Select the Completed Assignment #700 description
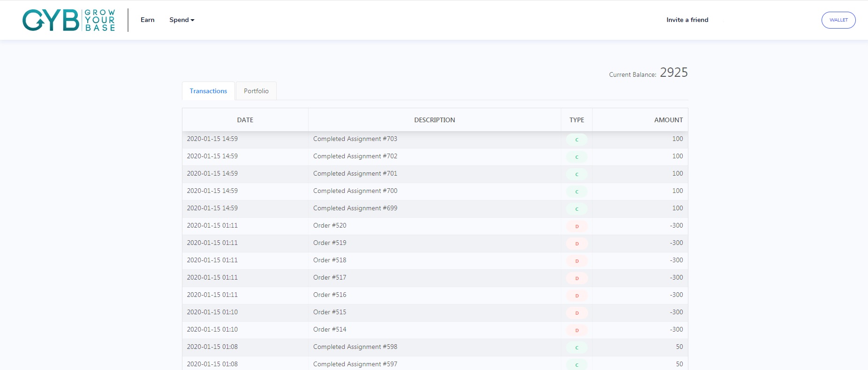868x370 pixels. (x=355, y=191)
